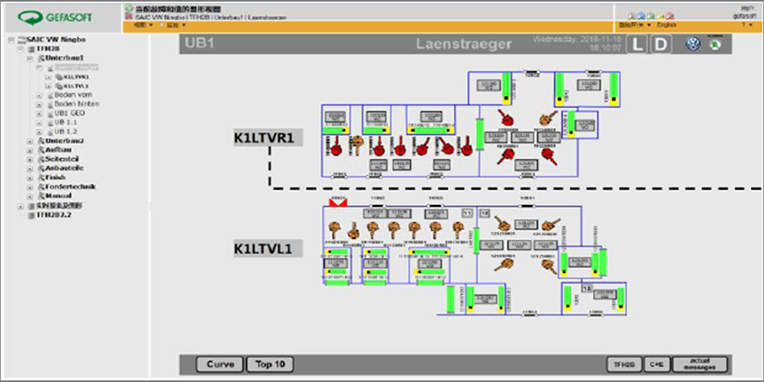Click the green user icon in top toolbar
This screenshot has height=382, width=764.
[x=650, y=16]
